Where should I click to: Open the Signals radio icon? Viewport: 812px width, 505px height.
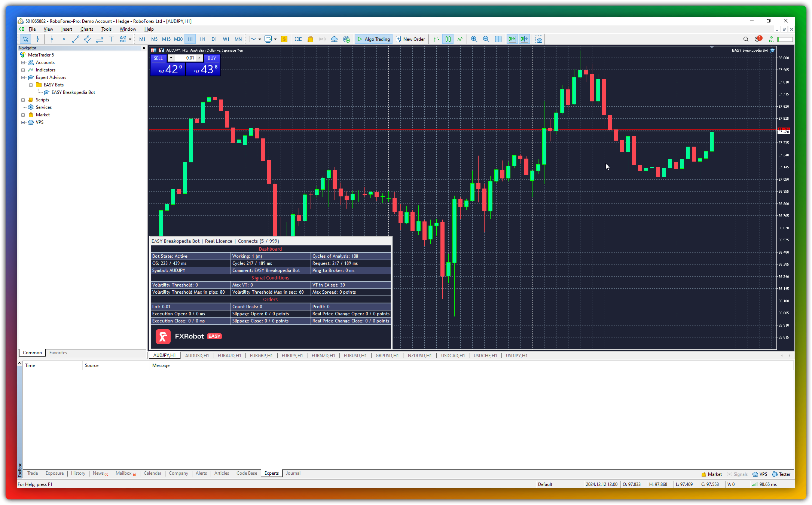(x=322, y=39)
